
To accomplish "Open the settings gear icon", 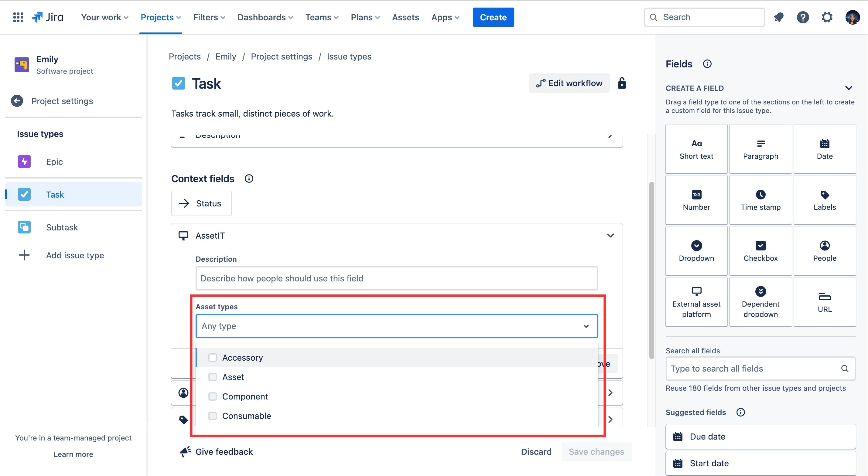I will coord(827,17).
